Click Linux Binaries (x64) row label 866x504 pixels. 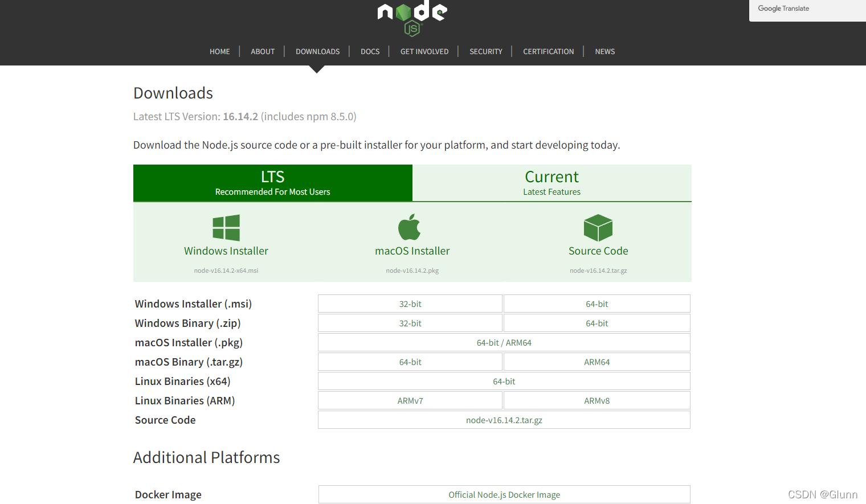click(182, 382)
